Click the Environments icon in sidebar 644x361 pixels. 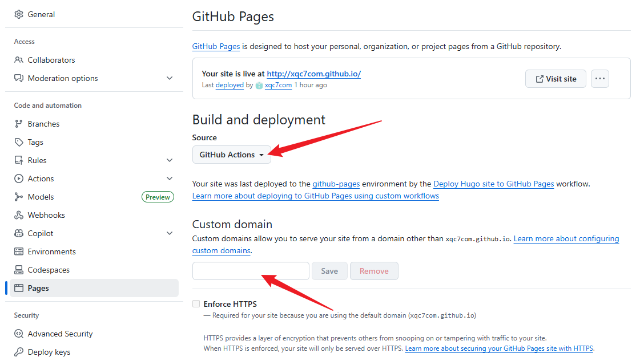tap(19, 252)
